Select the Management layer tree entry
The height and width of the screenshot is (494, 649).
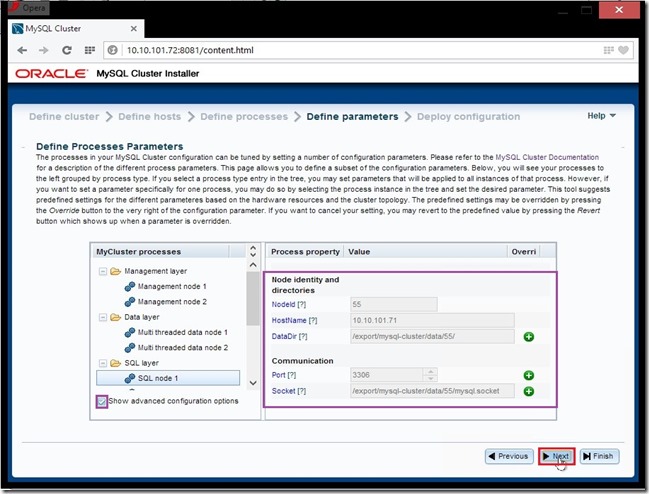pyautogui.click(x=156, y=271)
